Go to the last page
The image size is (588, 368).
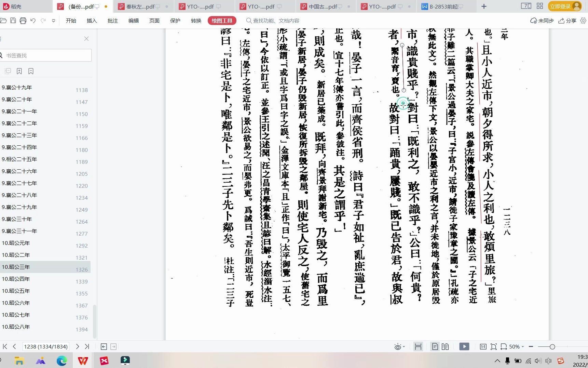[87, 346]
